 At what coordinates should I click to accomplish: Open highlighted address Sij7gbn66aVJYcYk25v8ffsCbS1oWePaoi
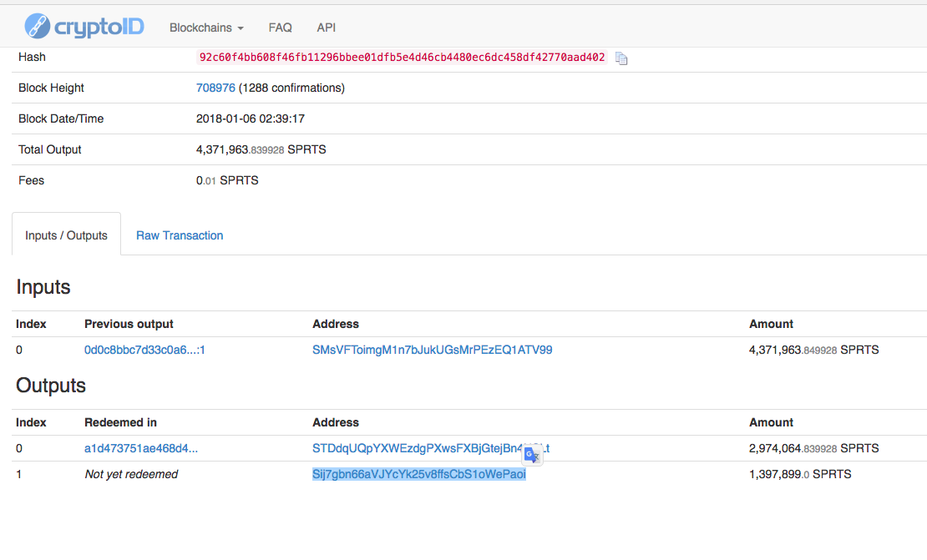pos(419,474)
